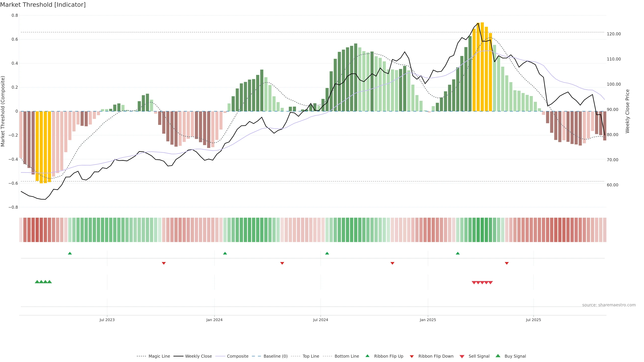
Task: Toggle the Magic Line legend entry
Action: (159, 356)
